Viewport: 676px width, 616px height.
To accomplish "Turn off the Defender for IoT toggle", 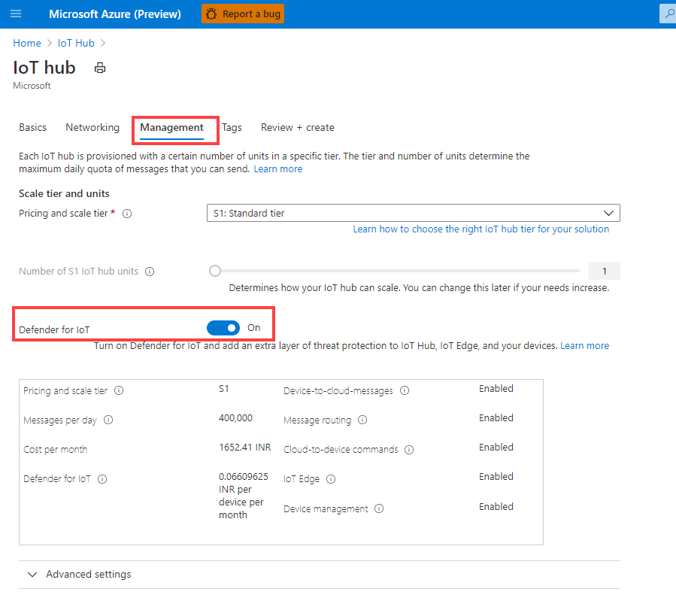I will coord(223,328).
